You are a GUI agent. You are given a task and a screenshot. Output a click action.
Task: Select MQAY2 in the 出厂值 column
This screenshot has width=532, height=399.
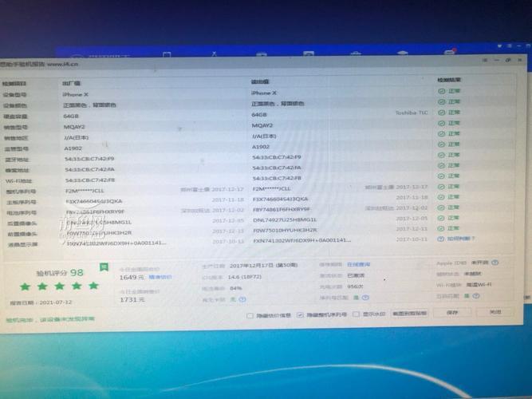click(x=74, y=127)
